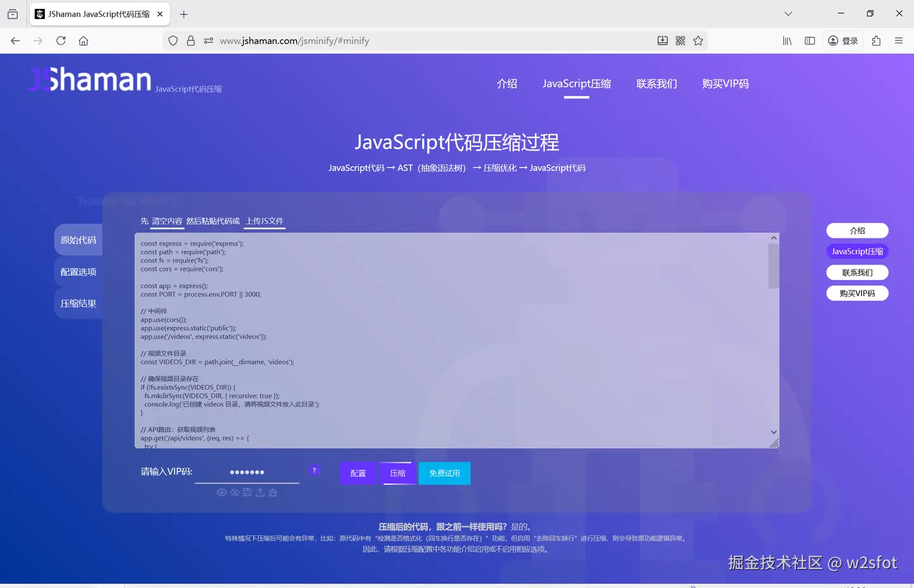
Task: Click the textarea scroll up arrow
Action: pos(774,238)
